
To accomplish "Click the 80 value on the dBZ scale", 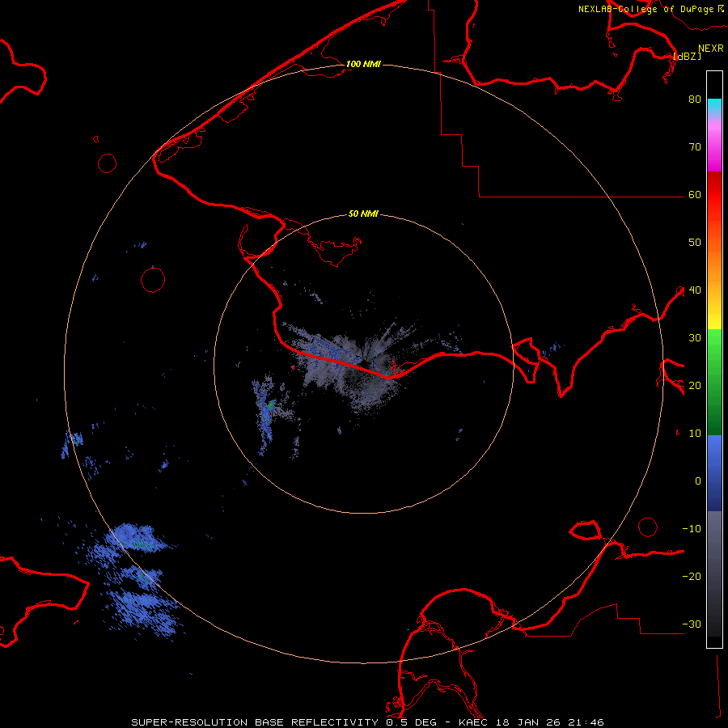I will pos(695,99).
